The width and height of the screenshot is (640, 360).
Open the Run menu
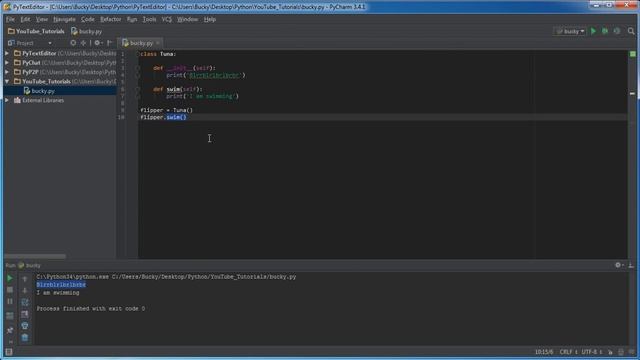click(131, 19)
